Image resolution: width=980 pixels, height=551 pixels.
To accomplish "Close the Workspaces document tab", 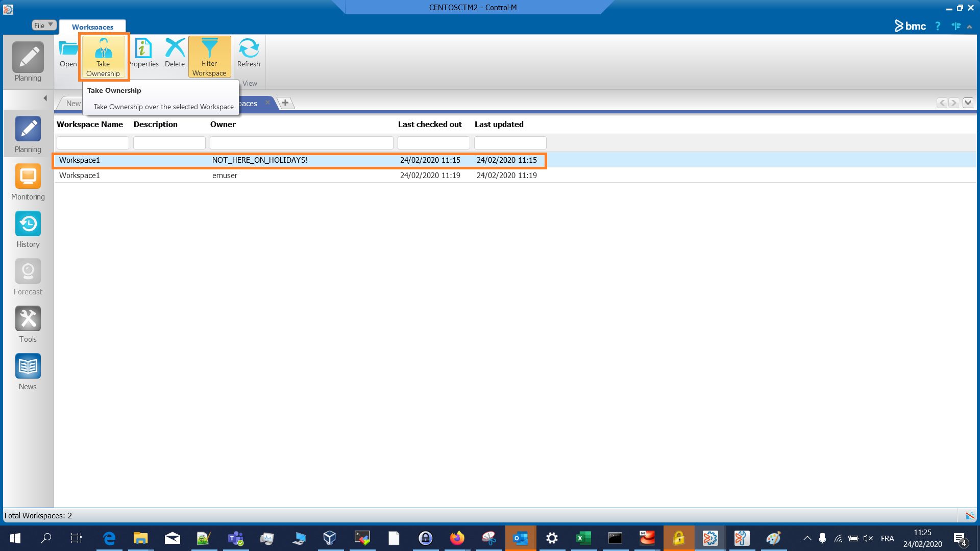I will pyautogui.click(x=267, y=103).
